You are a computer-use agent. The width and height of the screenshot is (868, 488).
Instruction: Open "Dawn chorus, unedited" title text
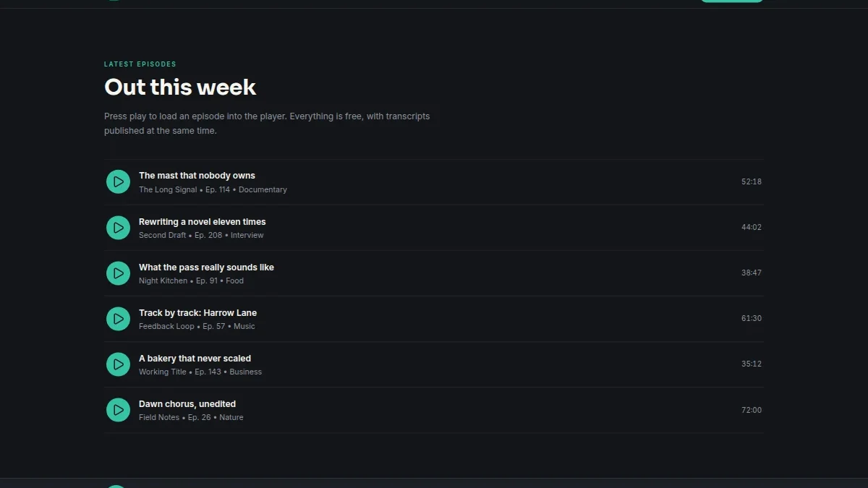point(187,404)
